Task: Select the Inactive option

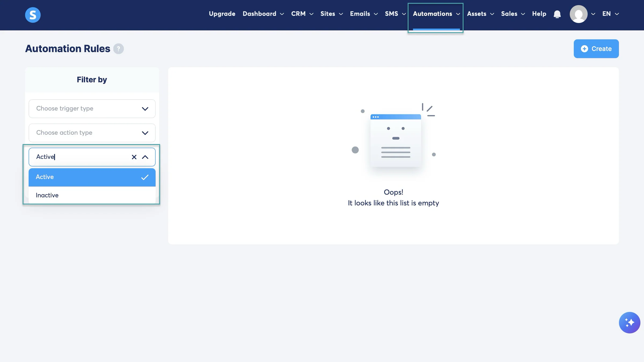Action: pos(92,195)
